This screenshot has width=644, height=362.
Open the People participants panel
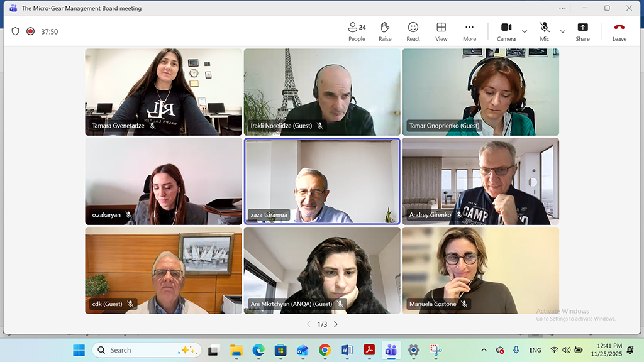click(357, 31)
